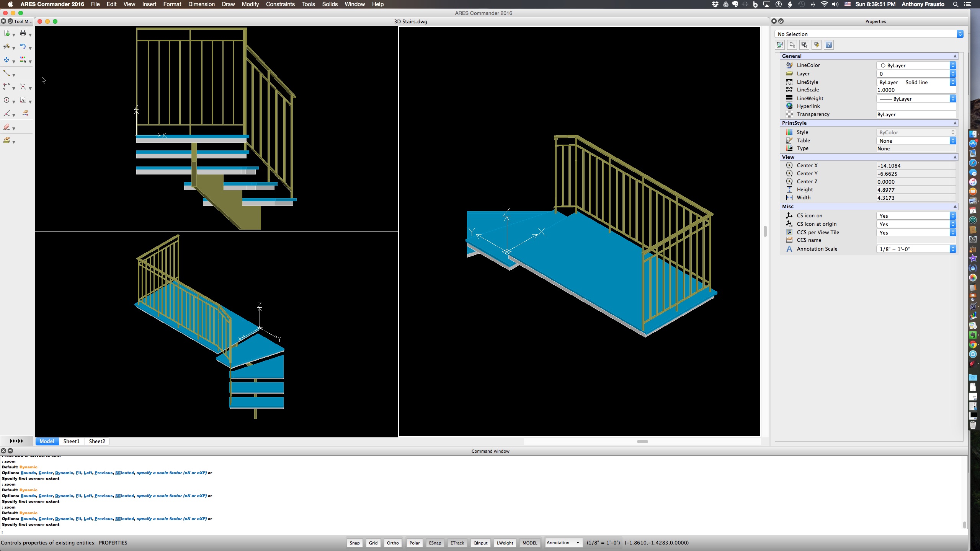Viewport: 980px width, 551px height.
Task: Open the Solids menu
Action: click(330, 4)
